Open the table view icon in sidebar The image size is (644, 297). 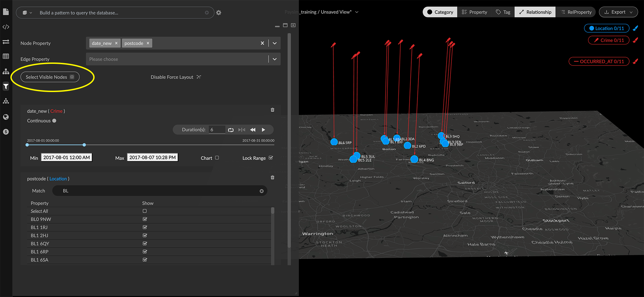(6, 56)
